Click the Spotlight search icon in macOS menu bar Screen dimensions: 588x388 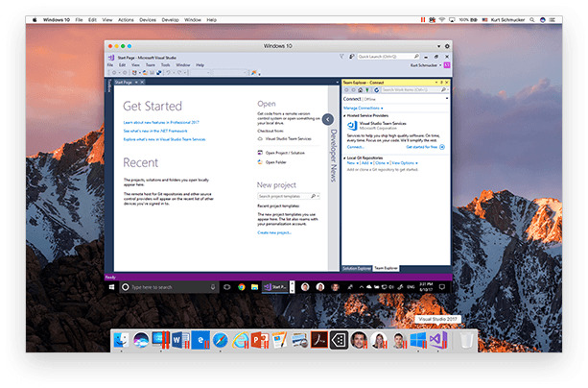531,20
